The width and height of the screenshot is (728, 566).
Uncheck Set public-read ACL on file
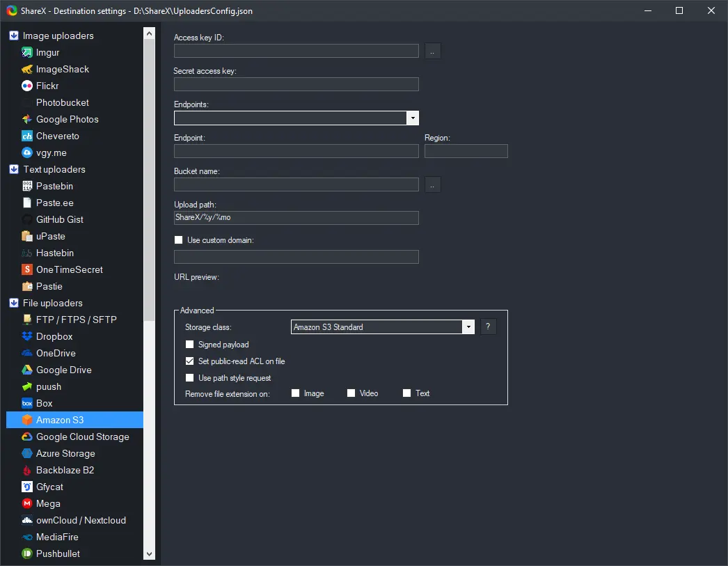[x=189, y=361]
